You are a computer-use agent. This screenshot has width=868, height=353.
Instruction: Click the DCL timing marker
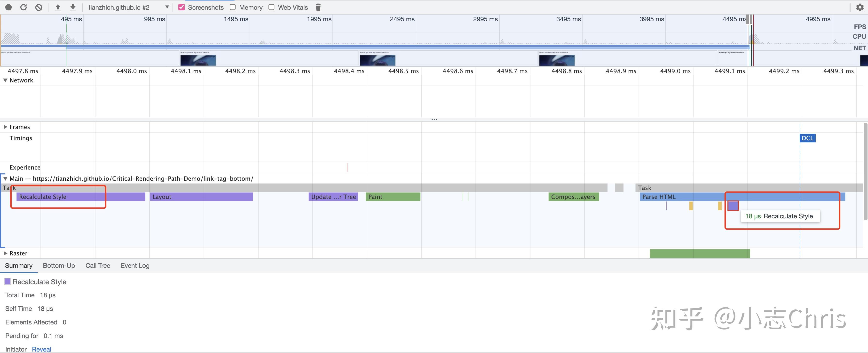pos(807,138)
